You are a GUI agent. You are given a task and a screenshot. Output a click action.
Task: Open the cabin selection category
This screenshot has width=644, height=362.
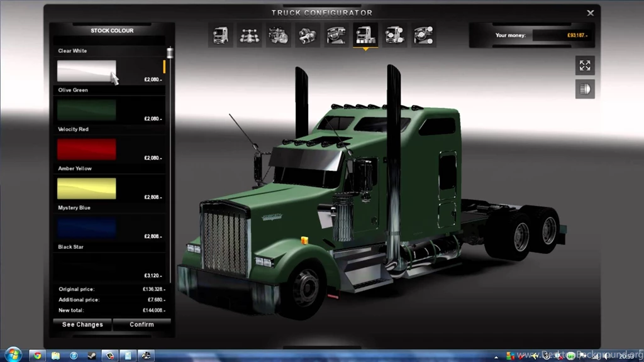click(x=221, y=35)
